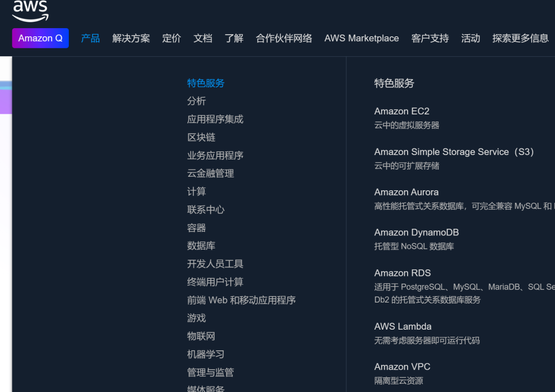Click the AWS logo
The image size is (555, 392).
30,11
